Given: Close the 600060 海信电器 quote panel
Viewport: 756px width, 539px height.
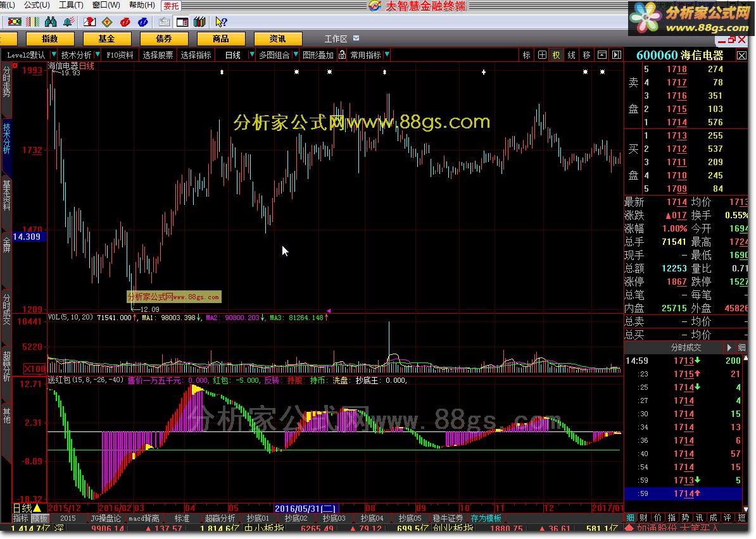Looking at the screenshot, I should tap(742, 56).
